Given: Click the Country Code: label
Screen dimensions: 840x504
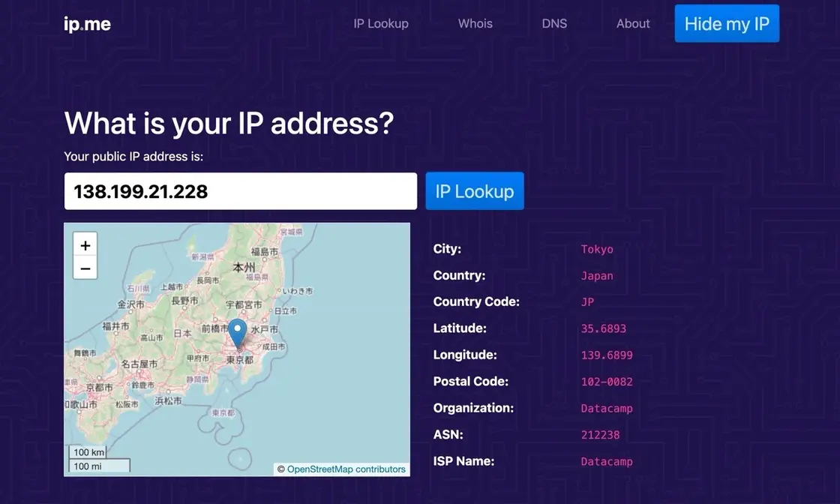Looking at the screenshot, I should 476,301.
